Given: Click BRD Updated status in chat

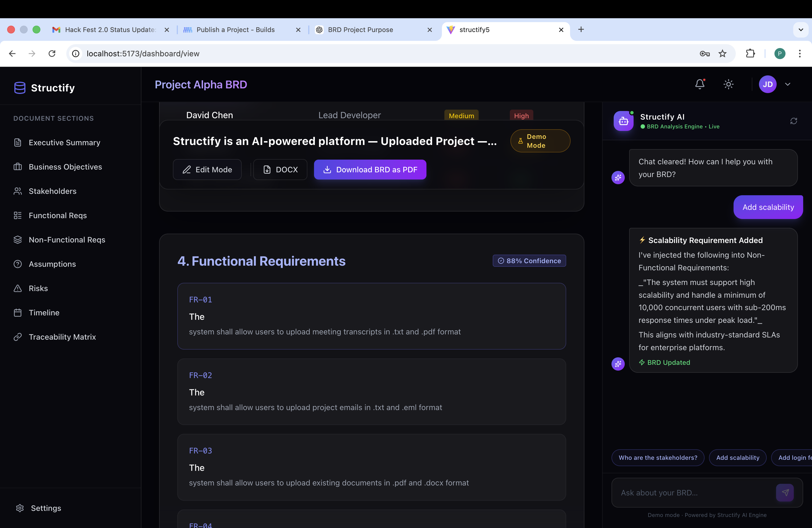Looking at the screenshot, I should click(665, 362).
